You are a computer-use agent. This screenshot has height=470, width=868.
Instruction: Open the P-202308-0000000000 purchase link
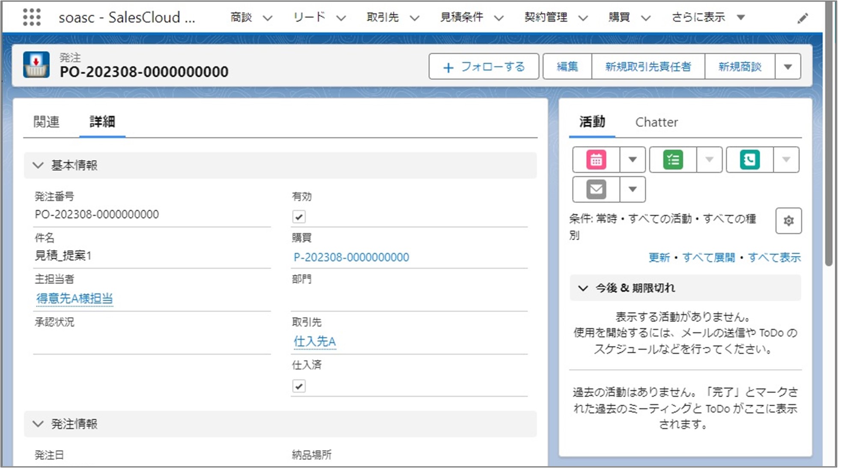click(x=351, y=257)
